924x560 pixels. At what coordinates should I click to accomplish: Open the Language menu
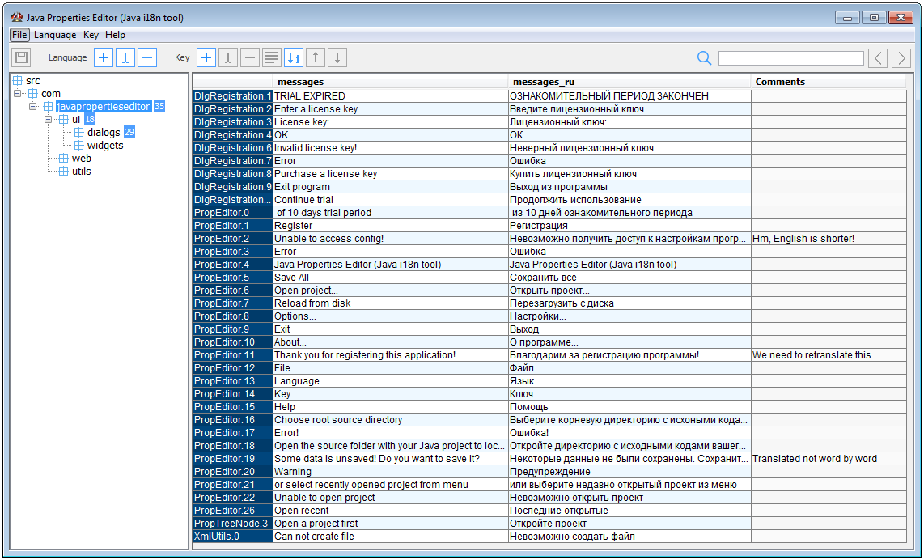click(x=55, y=35)
